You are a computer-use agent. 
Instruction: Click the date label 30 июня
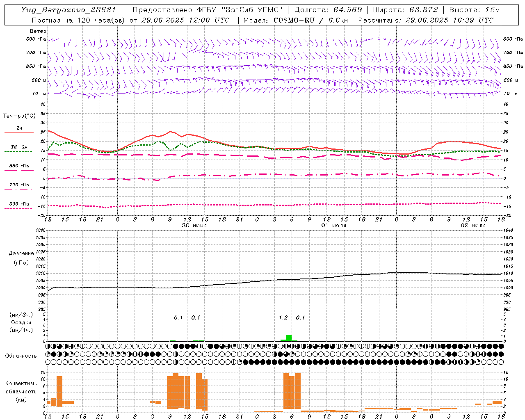coord(194,226)
